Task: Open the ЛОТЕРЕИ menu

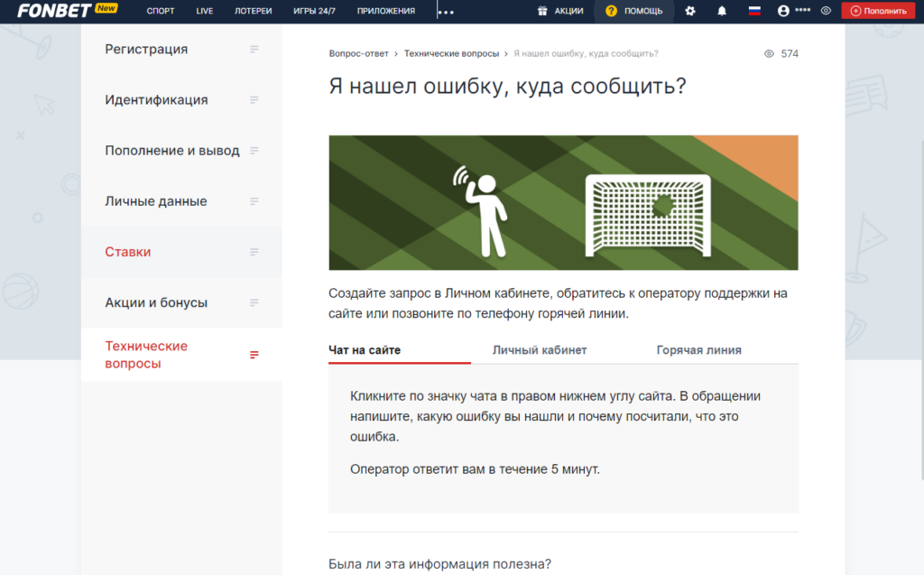Action: (x=254, y=11)
